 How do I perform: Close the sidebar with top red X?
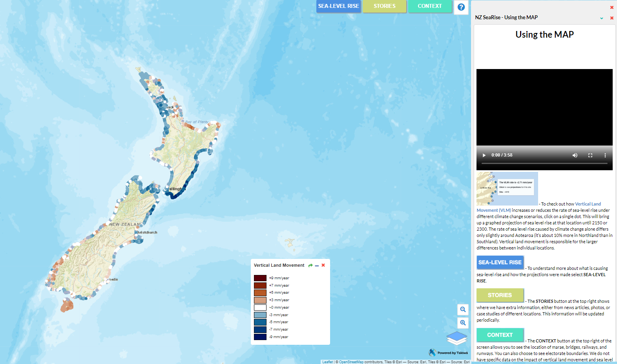pyautogui.click(x=612, y=7)
